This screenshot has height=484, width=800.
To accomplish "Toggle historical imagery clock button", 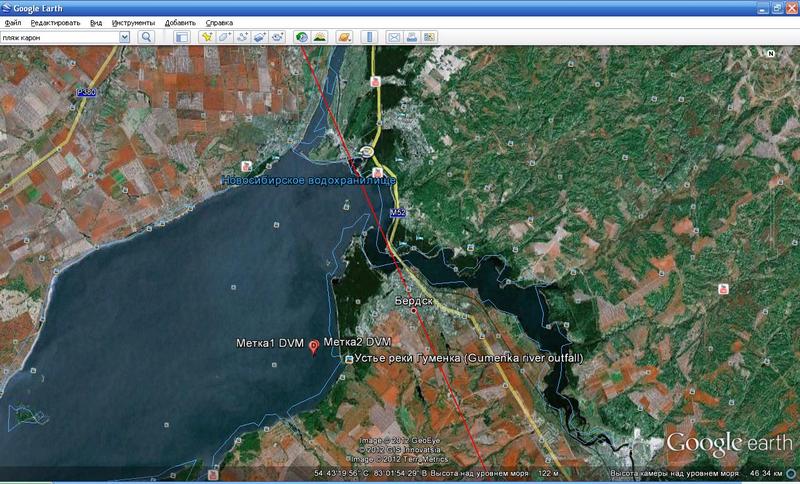I will tap(301, 37).
